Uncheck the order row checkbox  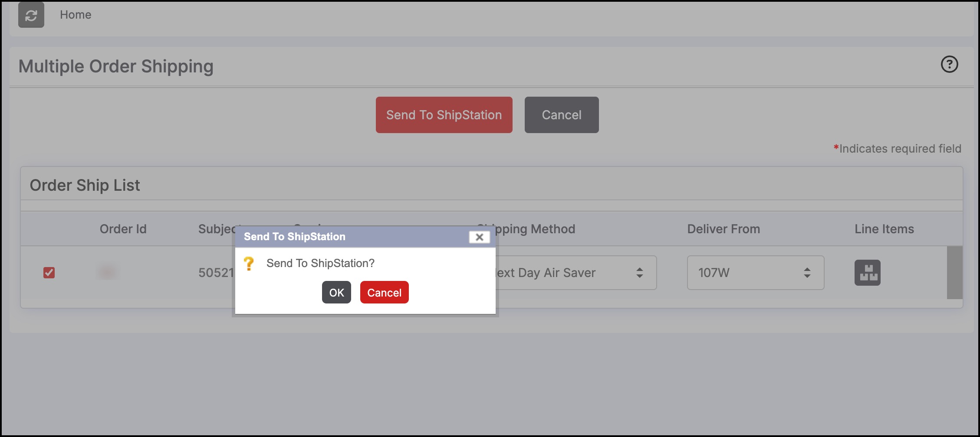49,273
